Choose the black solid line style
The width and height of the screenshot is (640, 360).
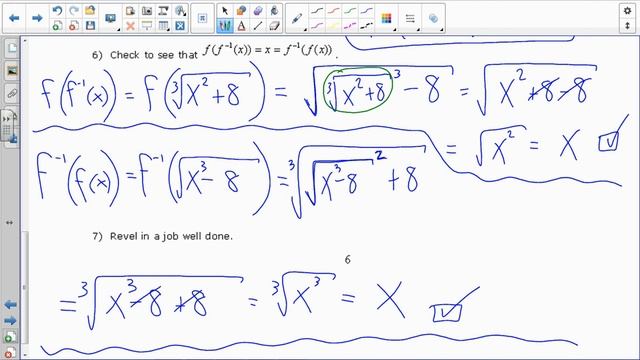point(317,11)
